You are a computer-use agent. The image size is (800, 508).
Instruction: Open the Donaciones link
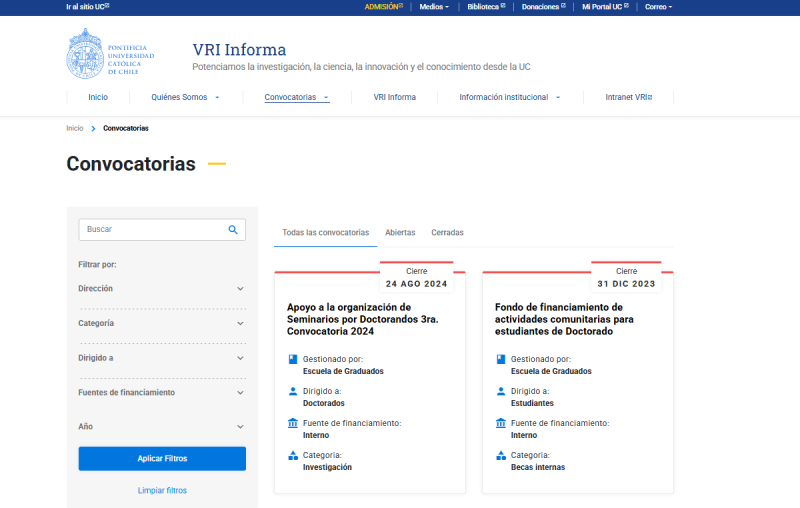click(543, 7)
